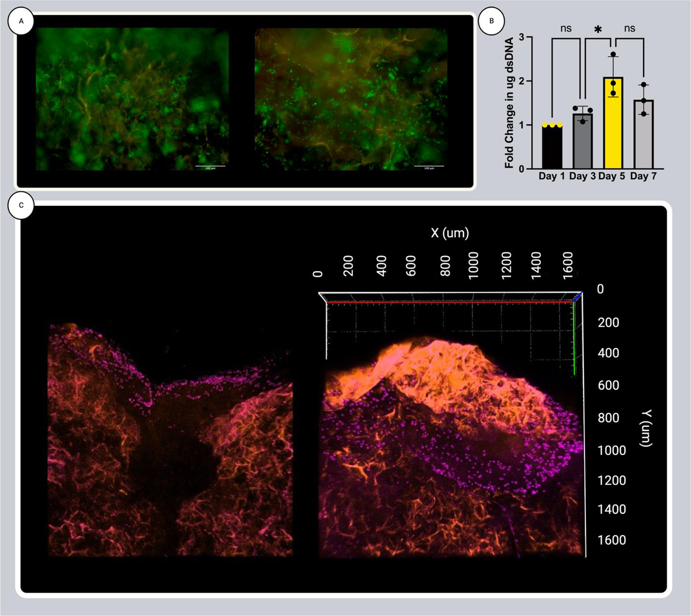Click the "X (um)" axis title
Screen dimensions: 691x616
coord(450,233)
